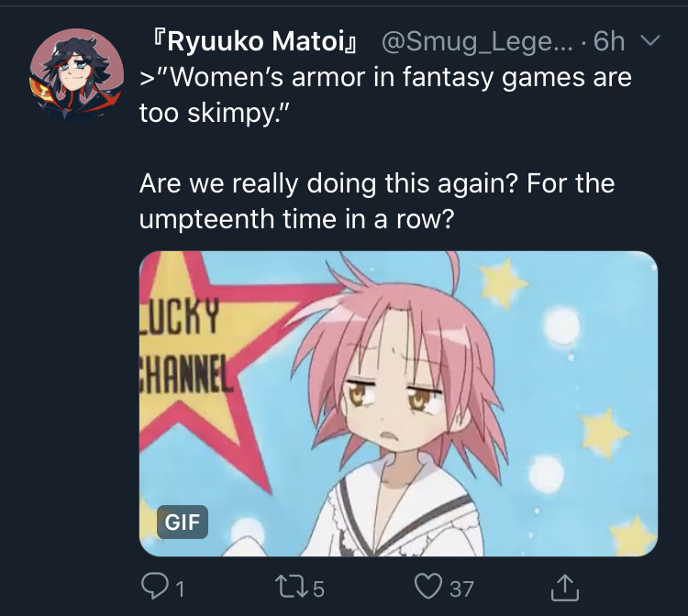
Task: Select the "Are we really doing this again?" line
Action: tap(329, 183)
